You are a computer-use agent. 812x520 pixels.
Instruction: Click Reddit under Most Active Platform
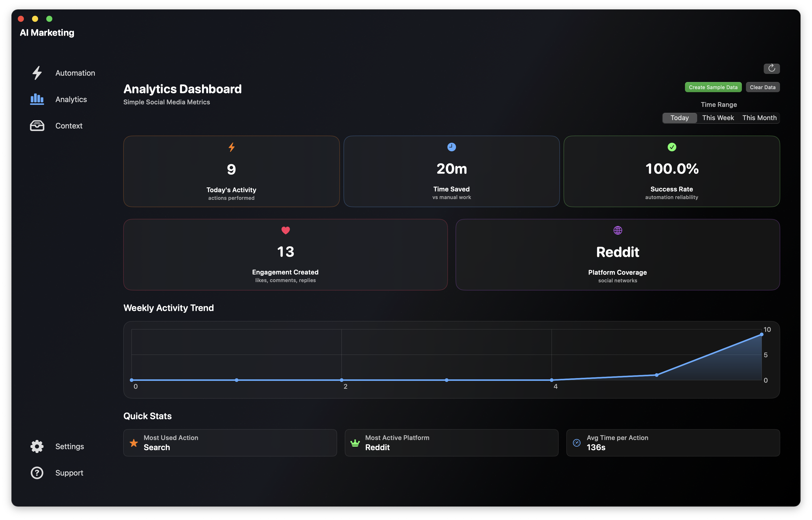click(377, 447)
